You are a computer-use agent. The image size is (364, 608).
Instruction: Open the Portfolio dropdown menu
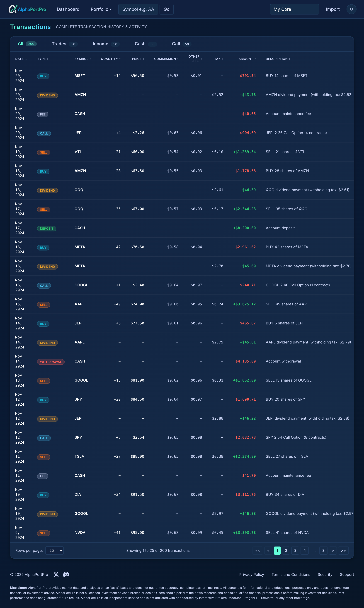click(x=101, y=9)
